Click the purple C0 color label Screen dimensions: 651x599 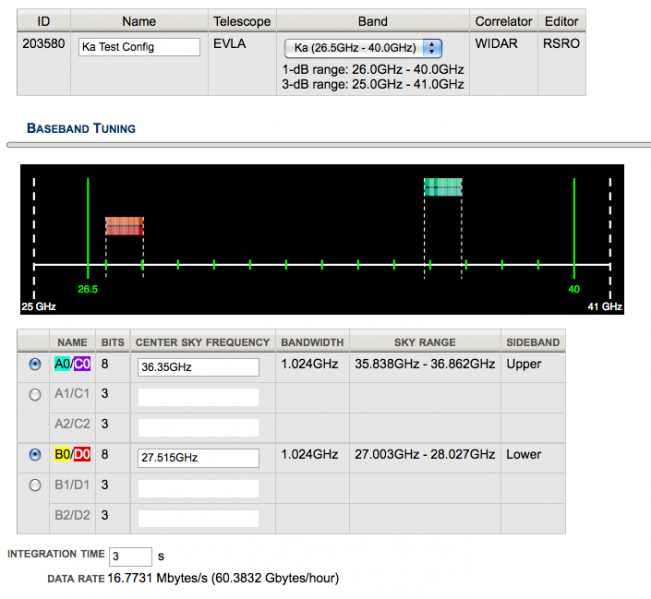point(80,365)
